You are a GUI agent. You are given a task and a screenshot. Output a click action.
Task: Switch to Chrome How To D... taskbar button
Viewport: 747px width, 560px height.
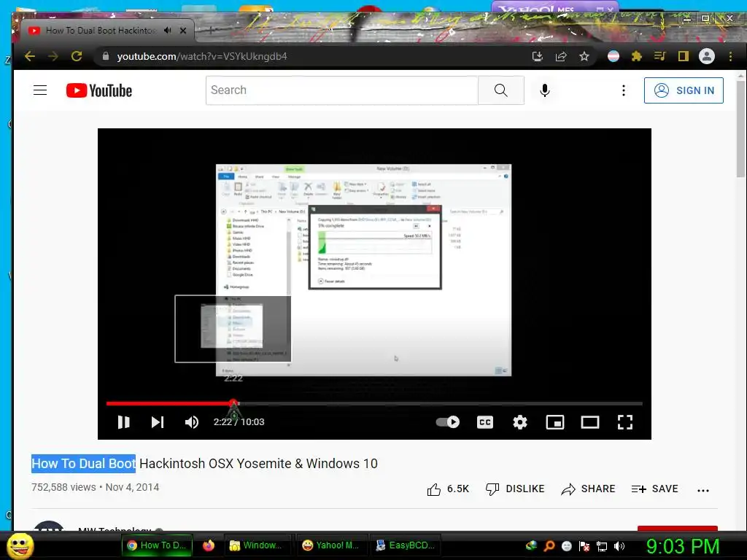click(157, 545)
